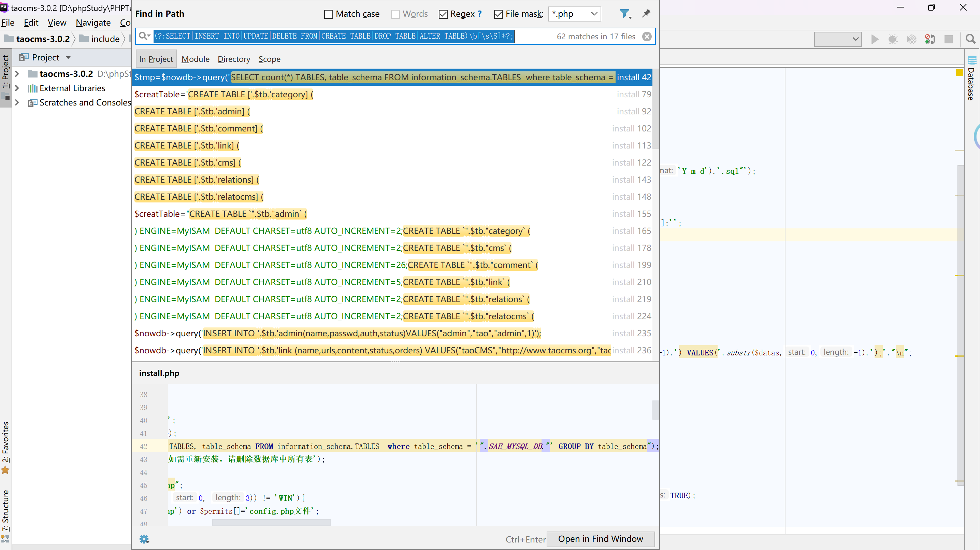Expand the taocms-3.0.2 tree node
980x550 pixels.
(17, 73)
